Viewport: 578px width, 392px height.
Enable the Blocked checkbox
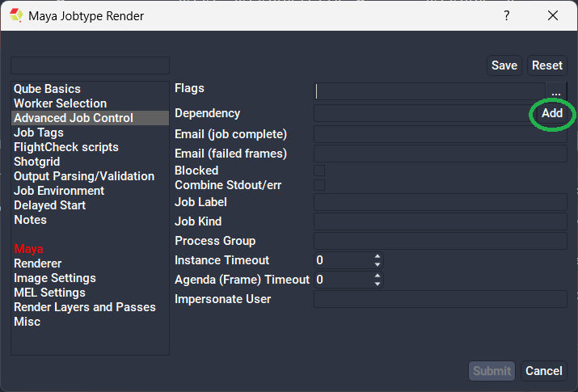[x=319, y=171]
